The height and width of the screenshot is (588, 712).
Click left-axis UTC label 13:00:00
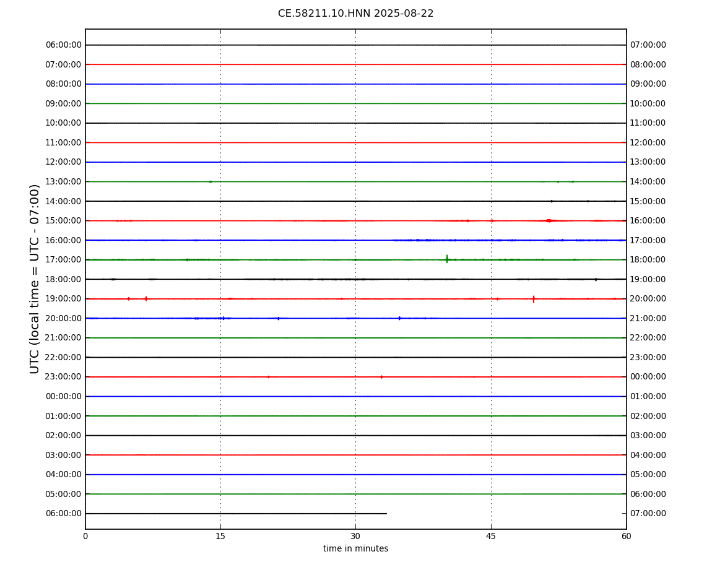click(x=63, y=181)
